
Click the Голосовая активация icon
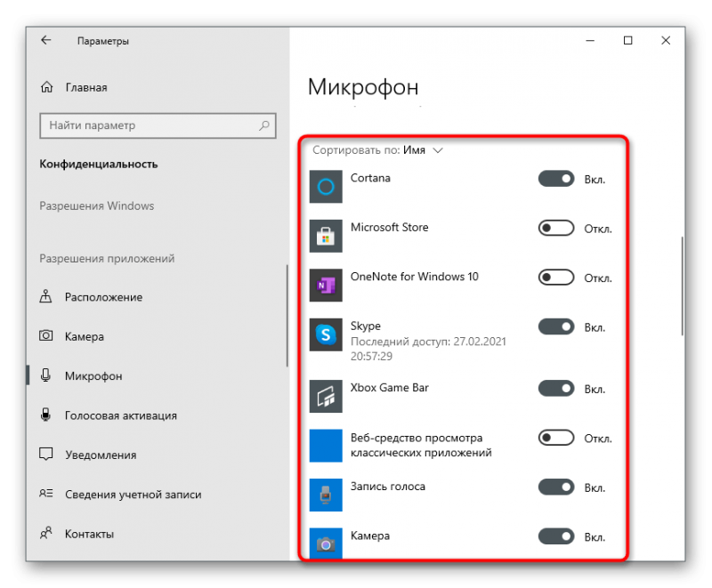[x=45, y=415]
